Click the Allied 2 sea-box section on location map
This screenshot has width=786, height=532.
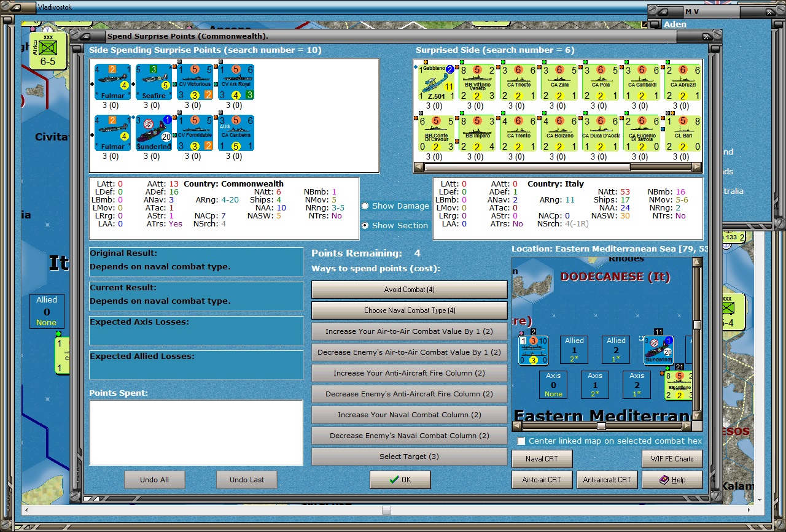click(x=616, y=350)
